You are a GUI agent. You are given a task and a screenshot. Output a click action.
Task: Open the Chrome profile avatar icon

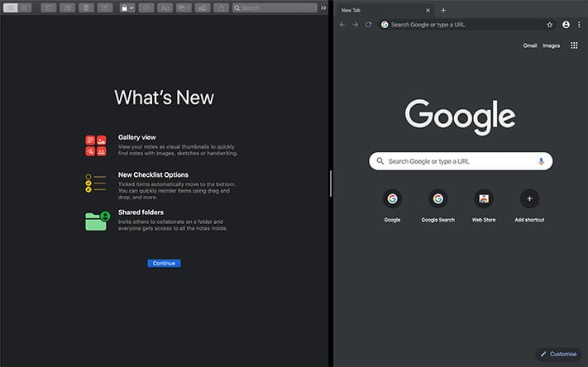click(x=566, y=25)
